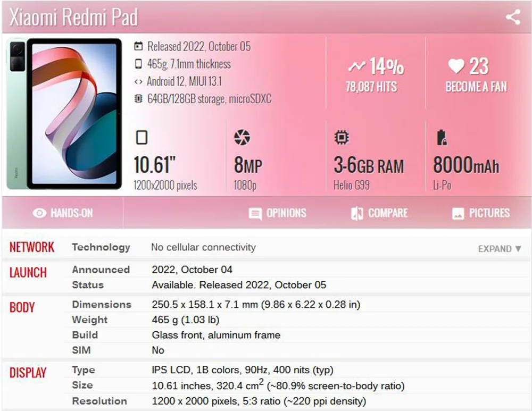Click the "3-6GB RAM" text
This screenshot has height=411, width=532.
point(369,165)
